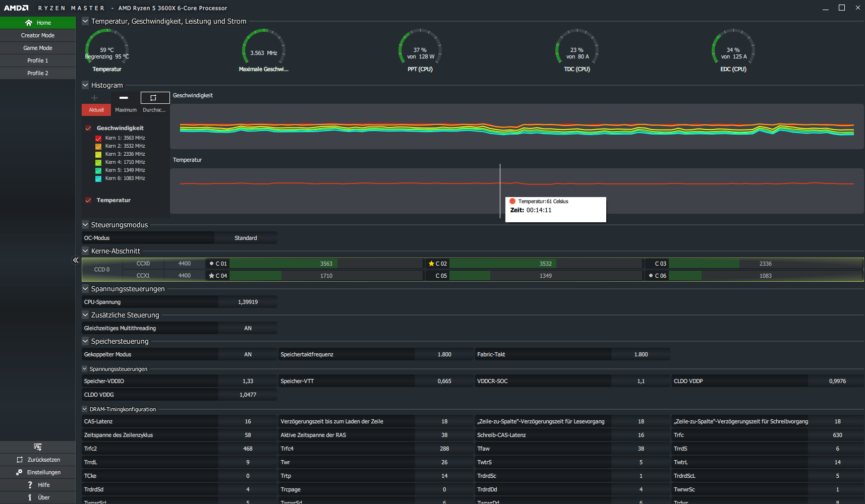Viewport: 865px width, 504px height.
Task: Collapse the Kerne-Abschnitt section
Action: coord(85,251)
